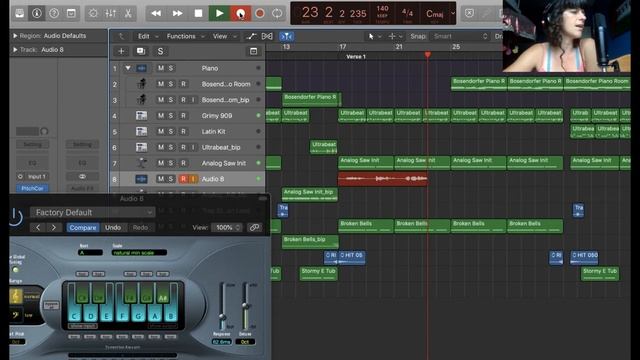640x360 pixels.
Task: Collapse the Piano track stack triangle
Action: click(x=128, y=68)
